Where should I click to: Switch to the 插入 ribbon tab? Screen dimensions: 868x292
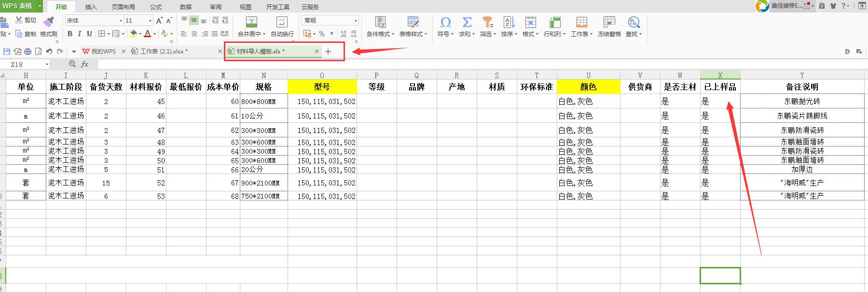click(91, 7)
